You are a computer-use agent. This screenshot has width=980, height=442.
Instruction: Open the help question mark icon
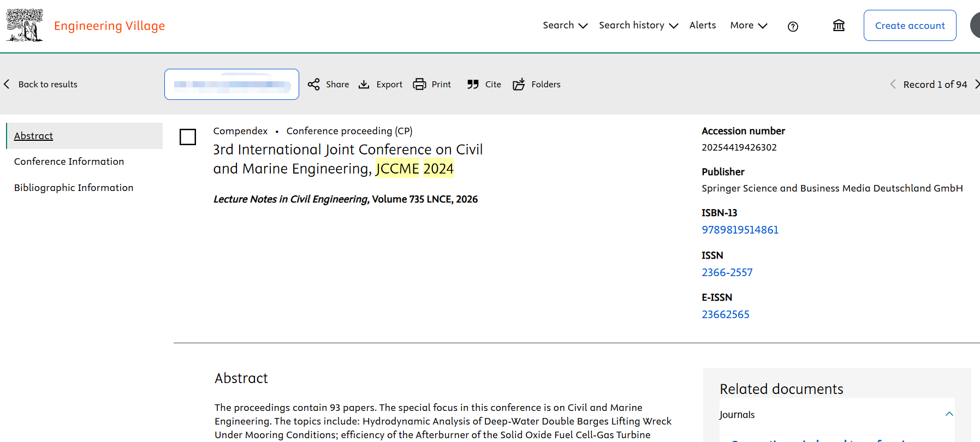coord(793,26)
